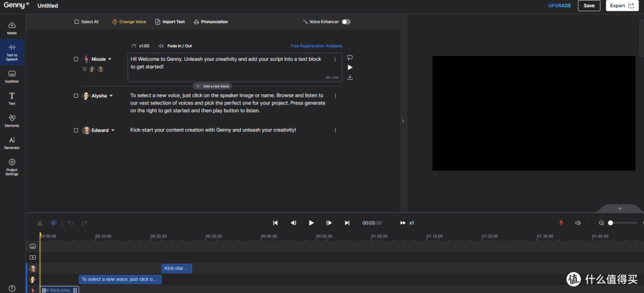Viewport: 644px width, 293px height.
Task: Toggle the magnet snap tool in timeline
Action: point(53,223)
